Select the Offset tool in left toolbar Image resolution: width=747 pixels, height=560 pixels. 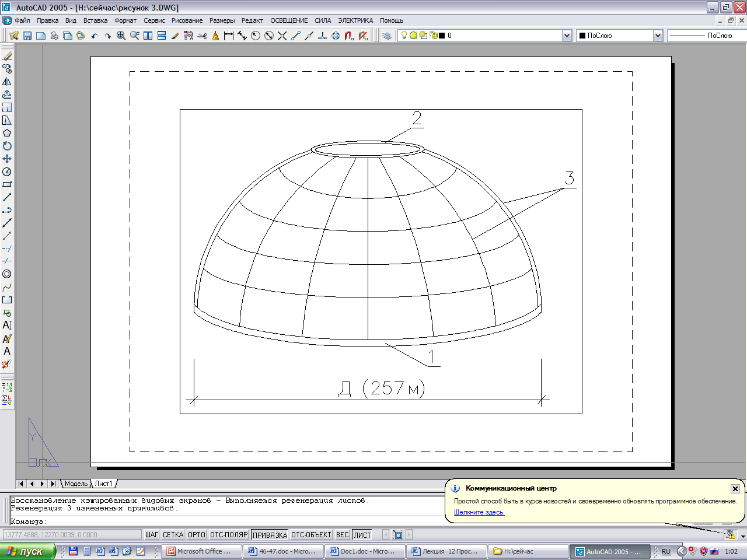(x=7, y=94)
